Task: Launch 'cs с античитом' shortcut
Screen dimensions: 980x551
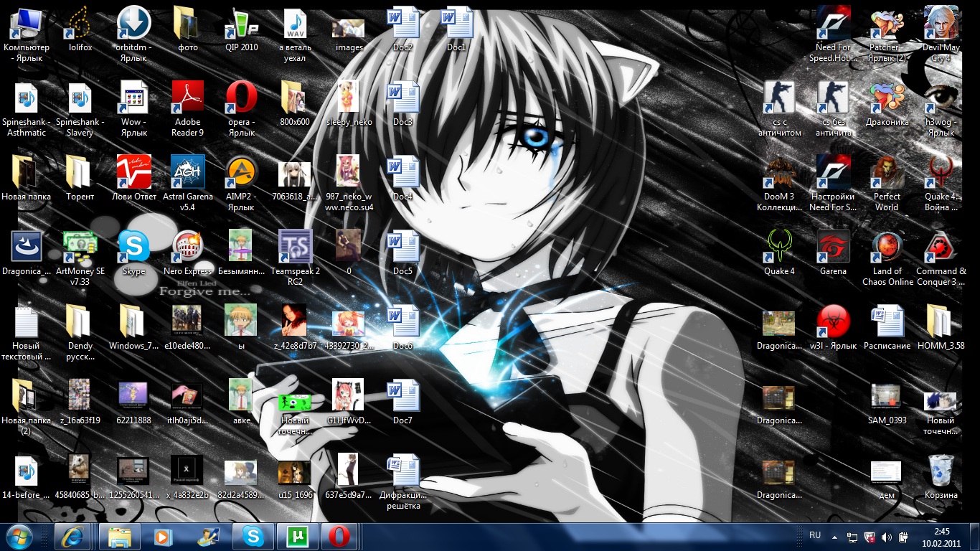Action: pyautogui.click(x=779, y=98)
